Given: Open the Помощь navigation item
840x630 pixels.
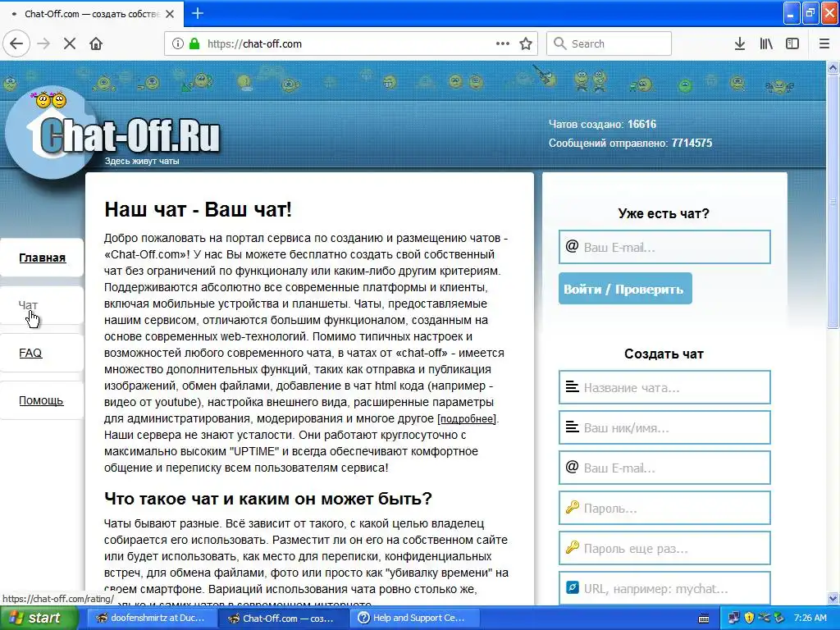Looking at the screenshot, I should coord(41,400).
